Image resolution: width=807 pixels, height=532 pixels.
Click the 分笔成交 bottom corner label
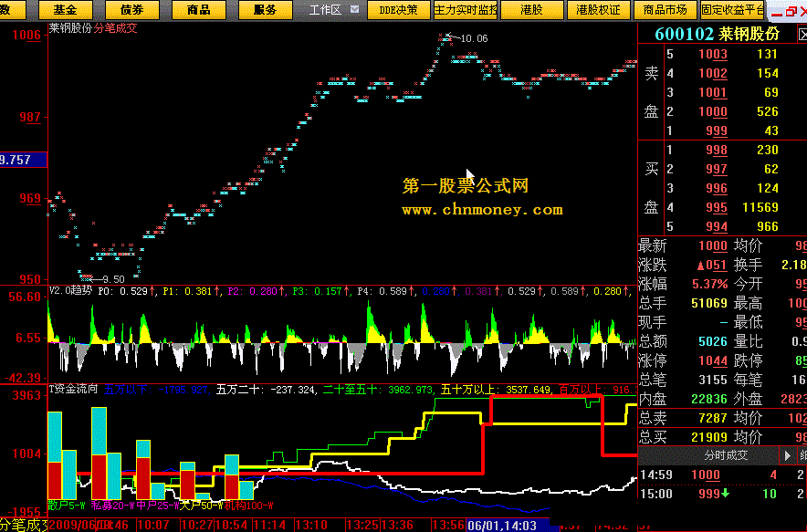pos(24,526)
